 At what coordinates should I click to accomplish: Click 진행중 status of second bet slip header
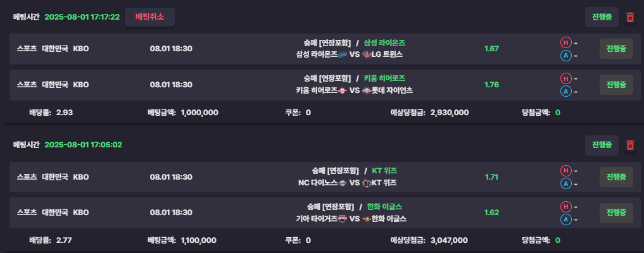(x=602, y=145)
